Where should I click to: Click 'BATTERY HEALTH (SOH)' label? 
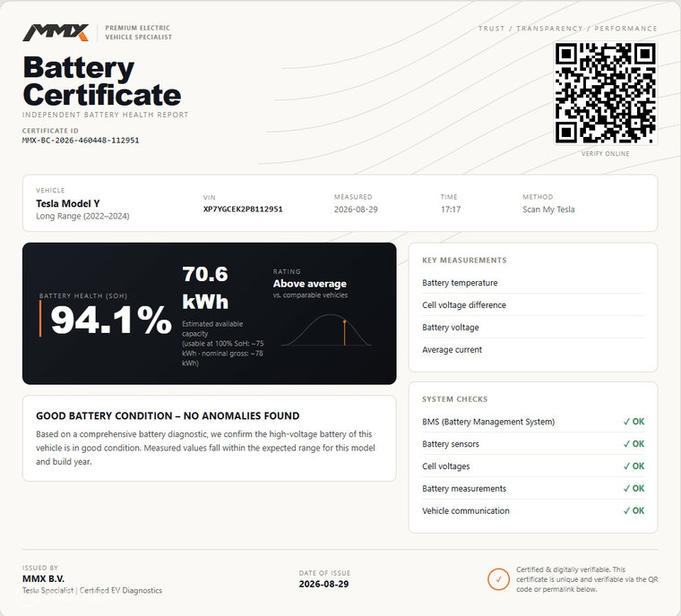pos(83,296)
